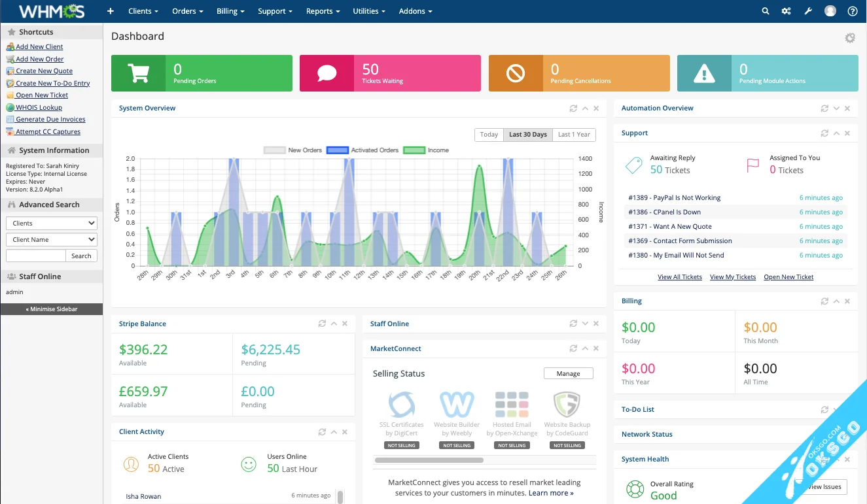Viewport: 867px width, 504px height.
Task: Open the Billing menu
Action: [x=230, y=11]
